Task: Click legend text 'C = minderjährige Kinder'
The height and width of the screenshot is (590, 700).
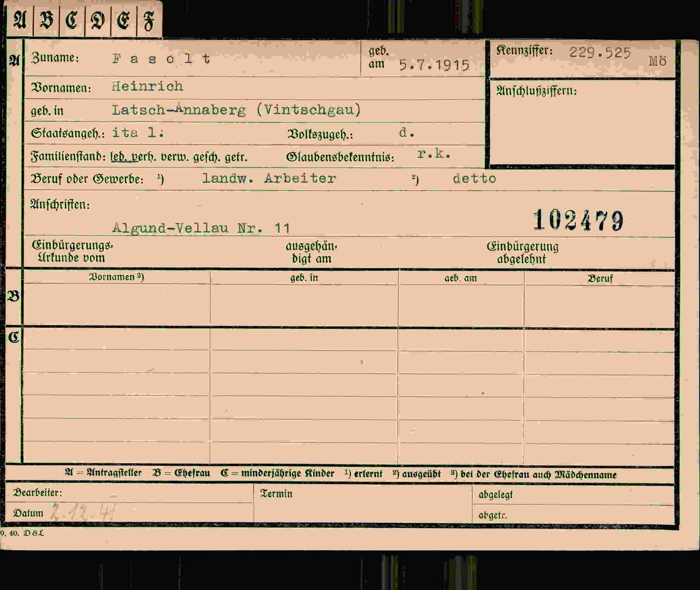Action: (277, 473)
